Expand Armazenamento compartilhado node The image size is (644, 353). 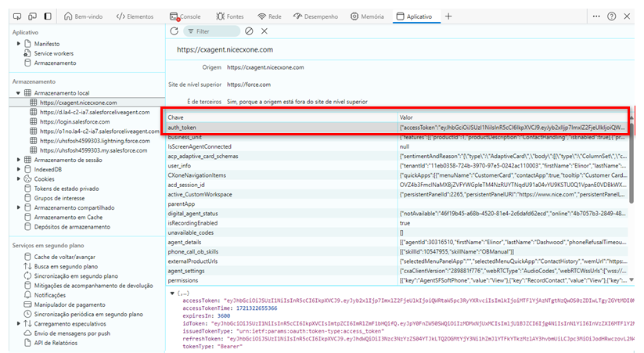coord(19,207)
